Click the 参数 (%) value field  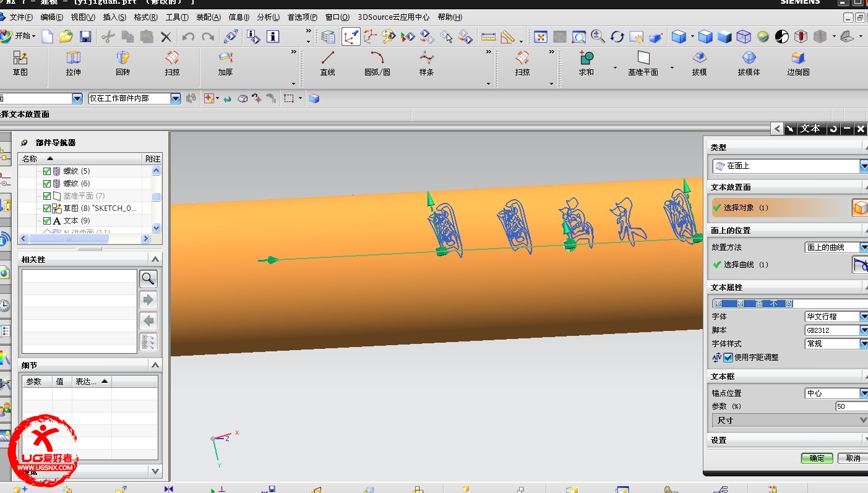[851, 406]
